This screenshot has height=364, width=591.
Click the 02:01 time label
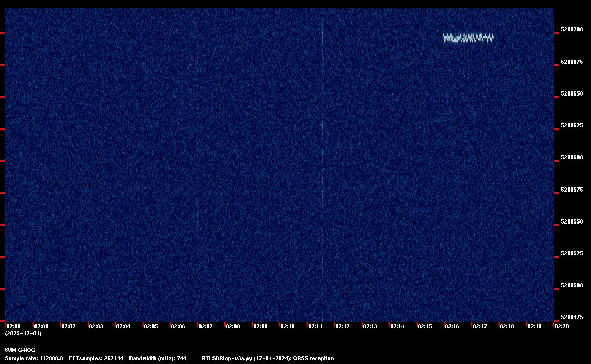41,326
